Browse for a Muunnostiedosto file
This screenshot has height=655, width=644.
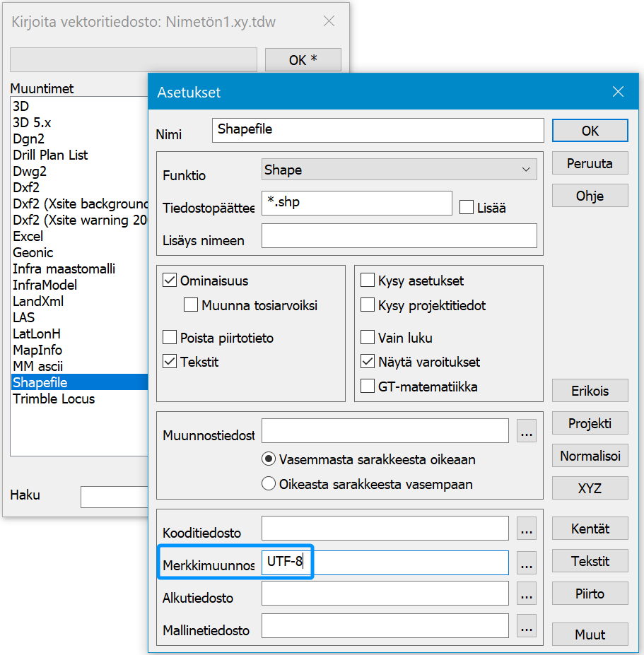click(526, 431)
